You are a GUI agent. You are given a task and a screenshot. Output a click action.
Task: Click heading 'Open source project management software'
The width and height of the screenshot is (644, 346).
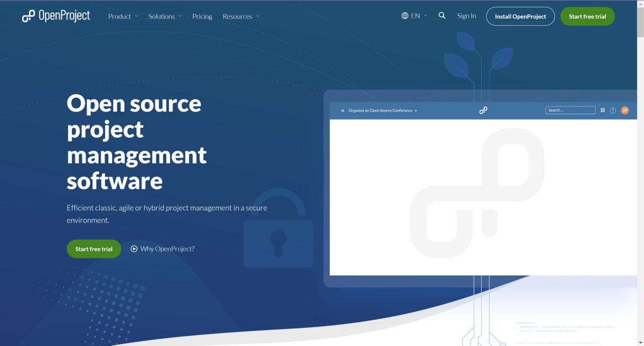[136, 142]
